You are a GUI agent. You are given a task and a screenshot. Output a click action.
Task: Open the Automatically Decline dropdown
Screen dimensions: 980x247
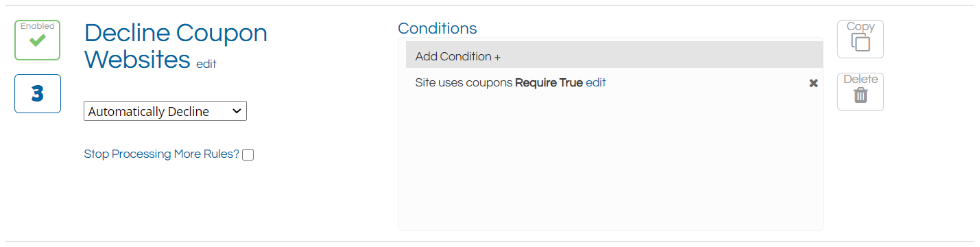165,111
